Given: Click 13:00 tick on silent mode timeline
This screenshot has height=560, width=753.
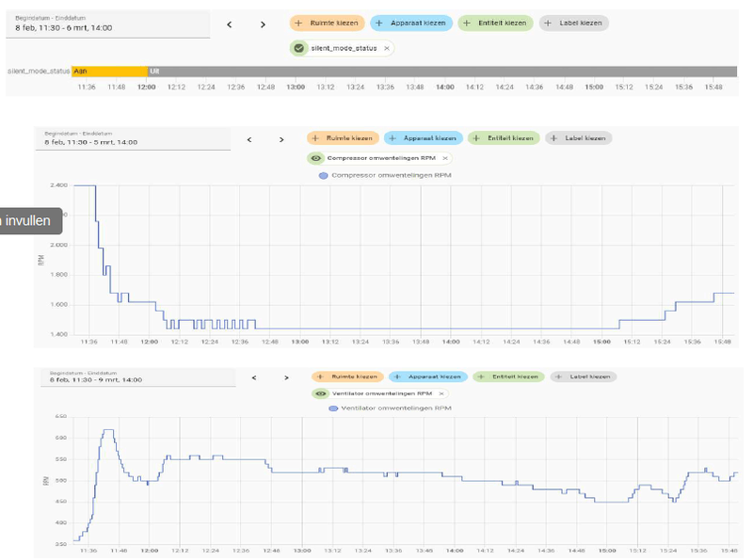Looking at the screenshot, I should (x=296, y=88).
